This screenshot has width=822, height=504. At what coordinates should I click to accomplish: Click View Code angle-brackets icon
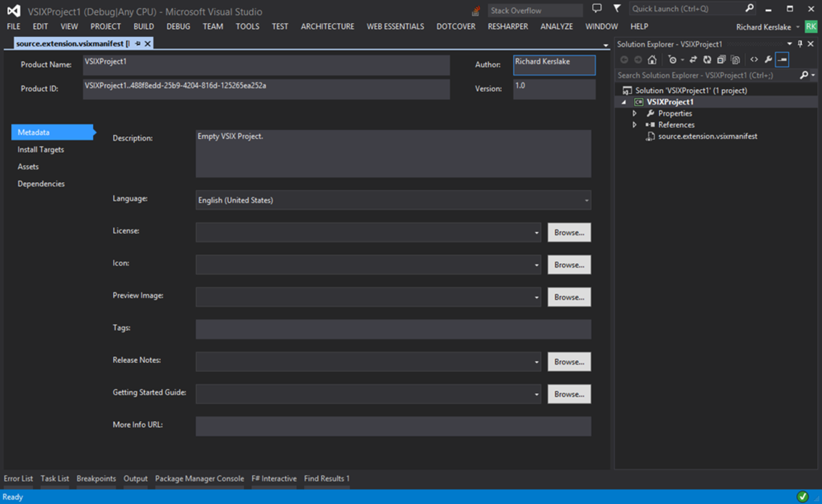(x=754, y=60)
